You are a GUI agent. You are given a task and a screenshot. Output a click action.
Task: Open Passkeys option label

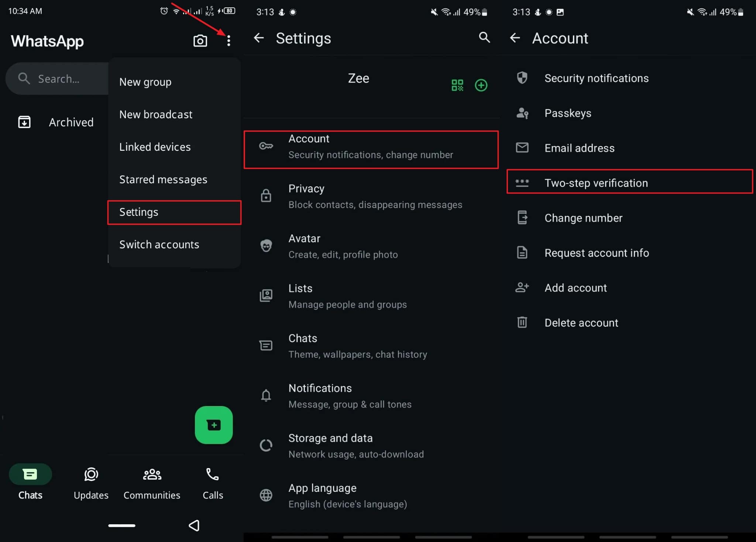567,113
